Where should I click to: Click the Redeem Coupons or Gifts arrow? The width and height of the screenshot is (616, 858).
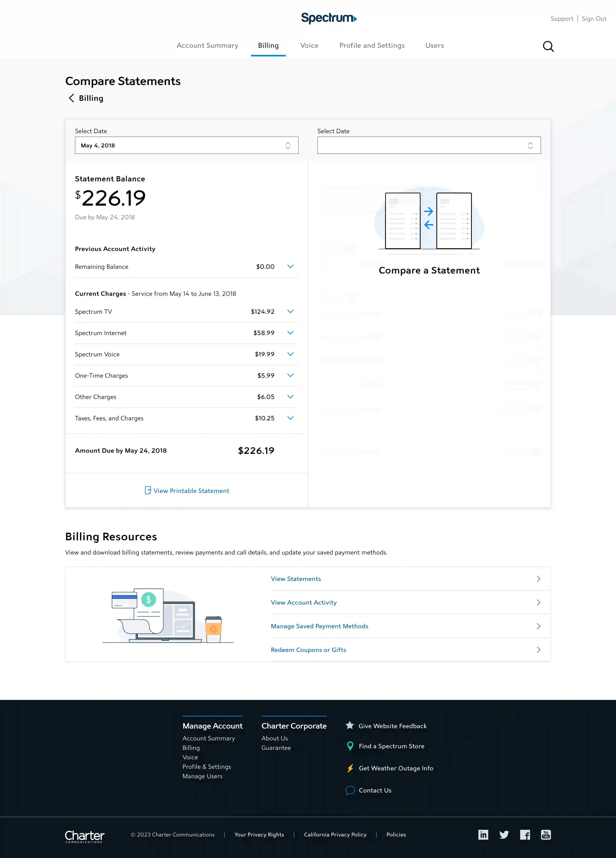tap(539, 650)
